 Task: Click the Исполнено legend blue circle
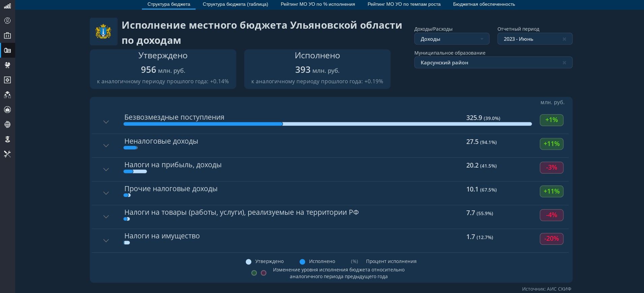302,262
